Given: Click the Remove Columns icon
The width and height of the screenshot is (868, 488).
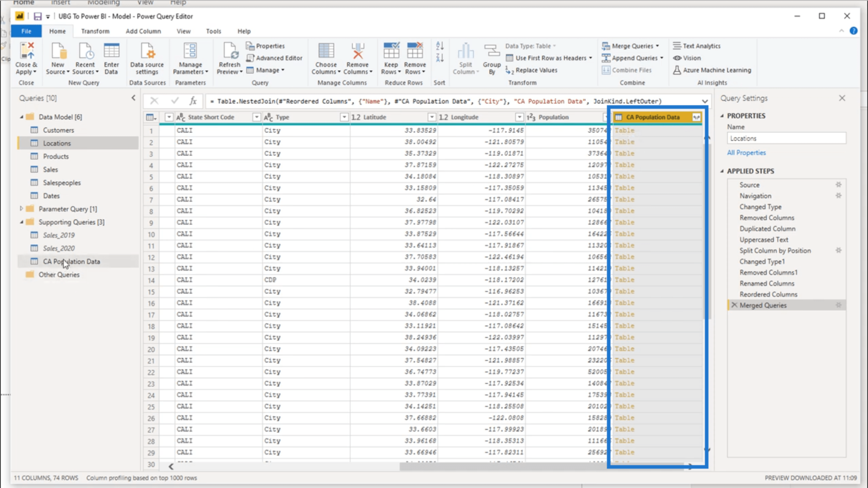Looking at the screenshot, I should coord(358,52).
